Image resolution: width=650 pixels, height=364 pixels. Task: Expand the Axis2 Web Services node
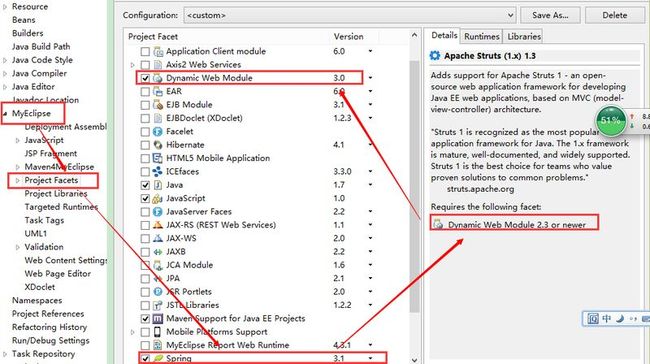pos(133,65)
